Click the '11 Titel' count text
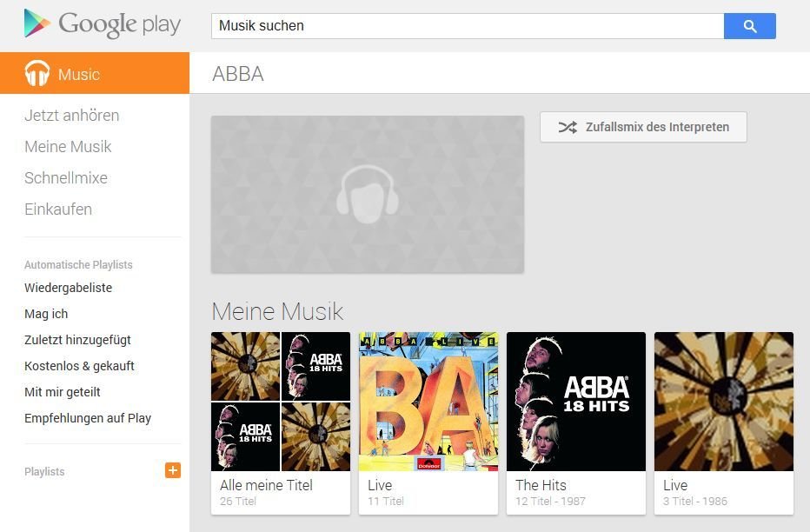 pyautogui.click(x=386, y=501)
